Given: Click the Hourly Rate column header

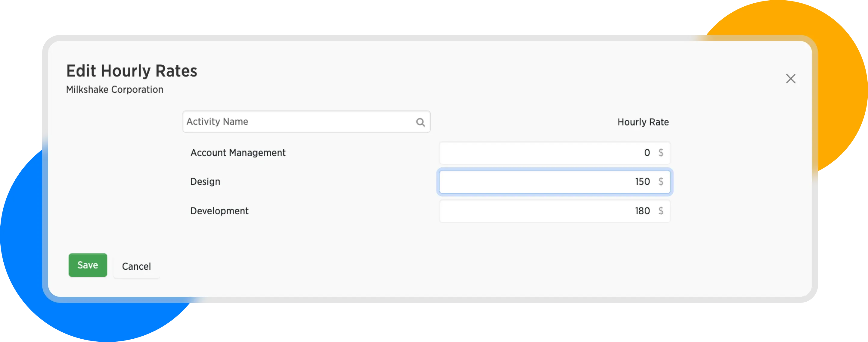Looking at the screenshot, I should (x=643, y=122).
